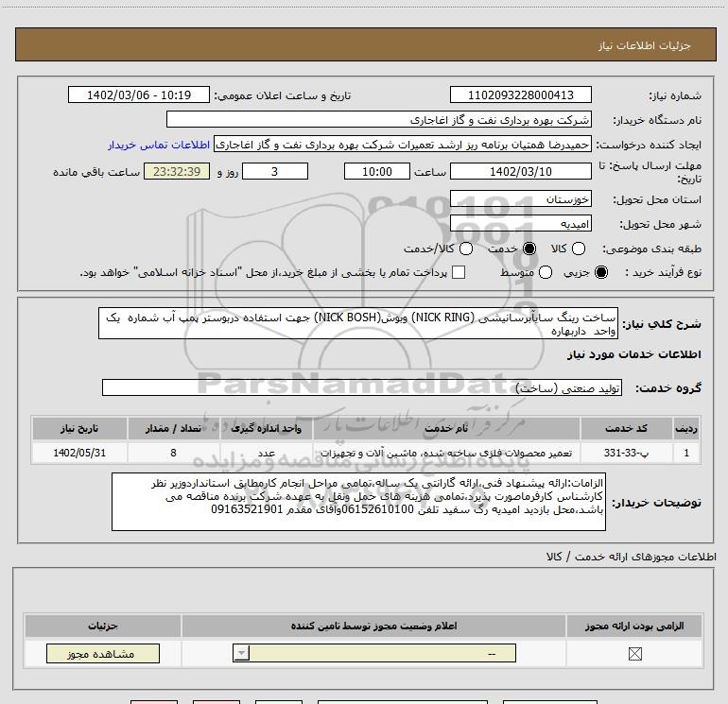Click the city field امیدیه

click(520, 224)
